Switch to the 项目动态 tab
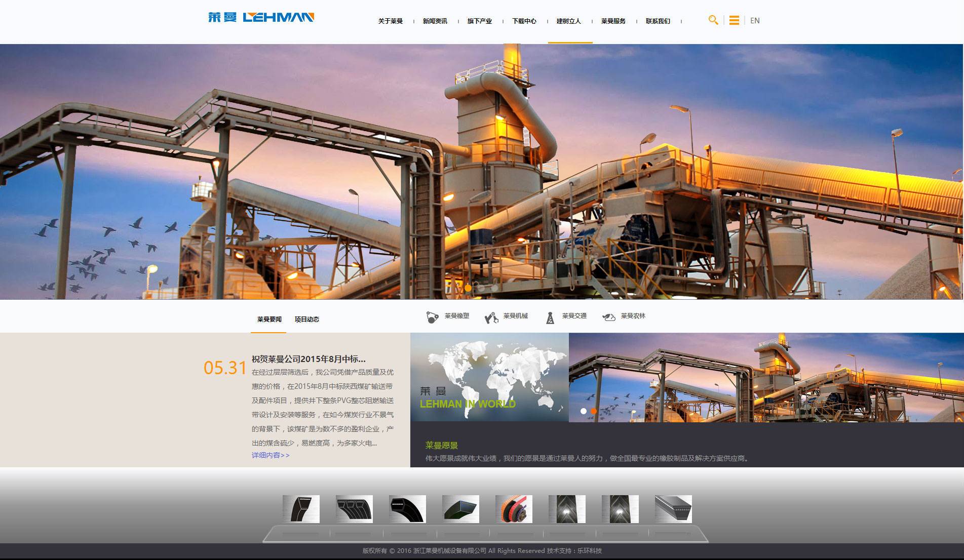This screenshot has height=560, width=964. (x=306, y=319)
